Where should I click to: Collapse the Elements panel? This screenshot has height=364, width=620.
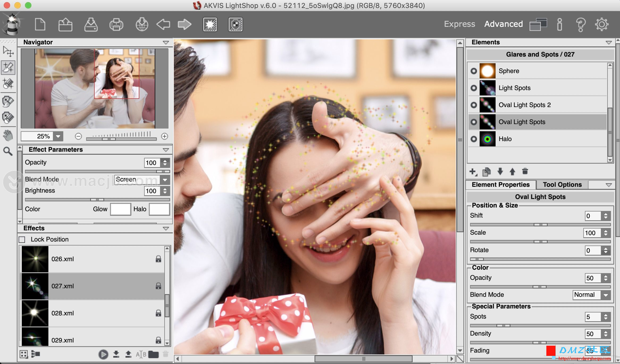click(609, 43)
